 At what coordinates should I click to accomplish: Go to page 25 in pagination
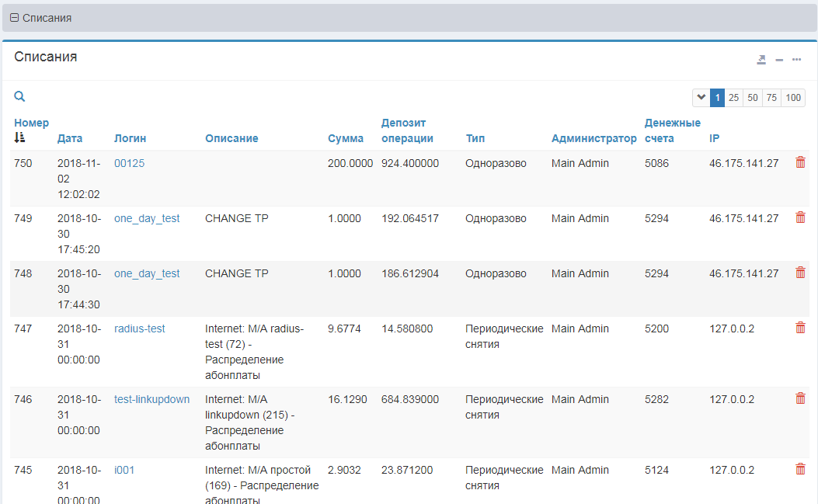pyautogui.click(x=733, y=98)
